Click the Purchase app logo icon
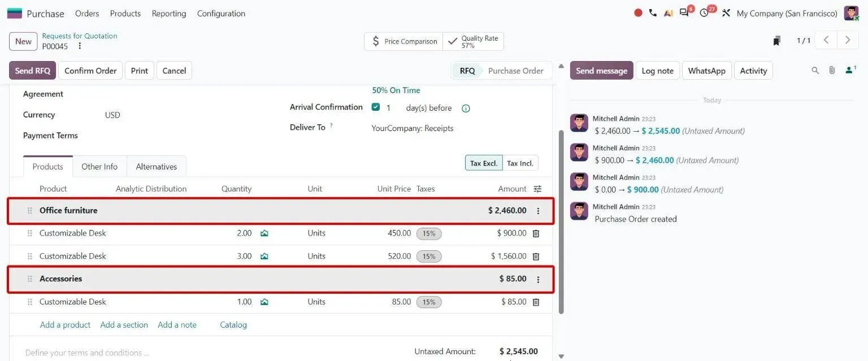The height and width of the screenshot is (361, 868). pos(14,13)
